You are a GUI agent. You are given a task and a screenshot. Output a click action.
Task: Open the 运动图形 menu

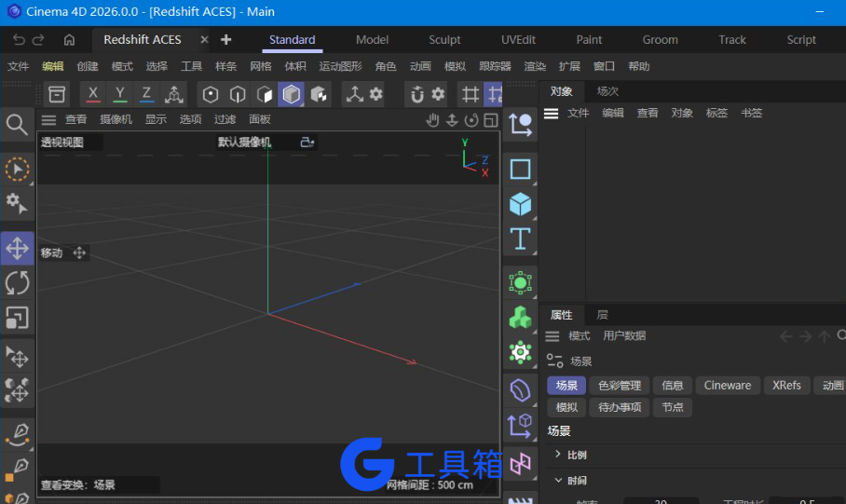coord(340,66)
